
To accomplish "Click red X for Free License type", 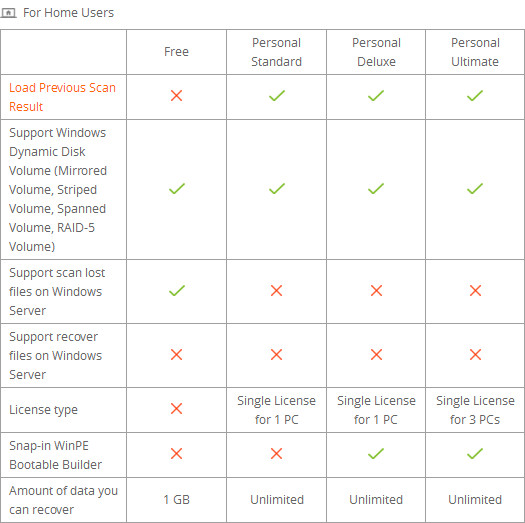I will click(176, 409).
